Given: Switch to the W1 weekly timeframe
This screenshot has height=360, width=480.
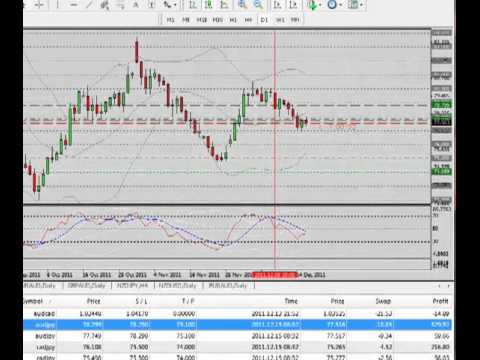Looking at the screenshot, I should pyautogui.click(x=280, y=20).
